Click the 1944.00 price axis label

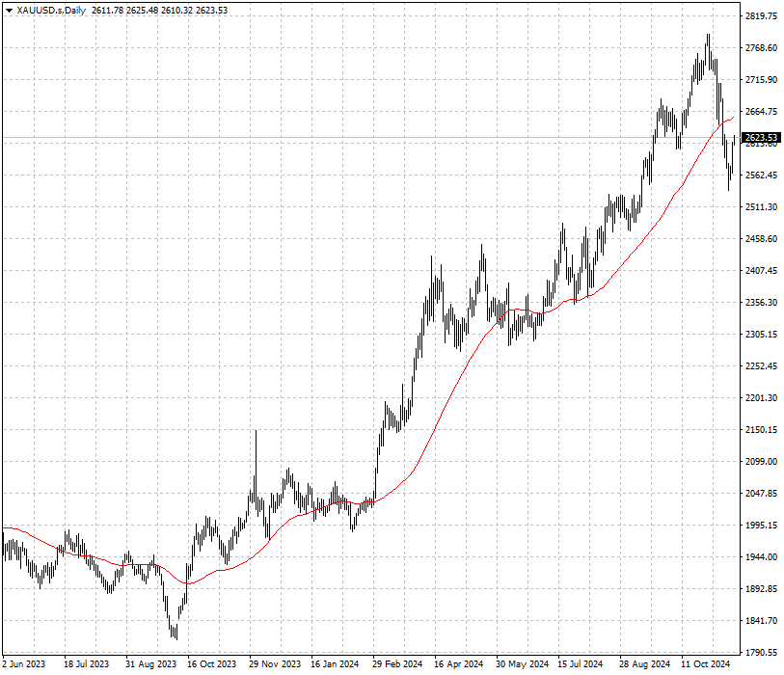(761, 557)
